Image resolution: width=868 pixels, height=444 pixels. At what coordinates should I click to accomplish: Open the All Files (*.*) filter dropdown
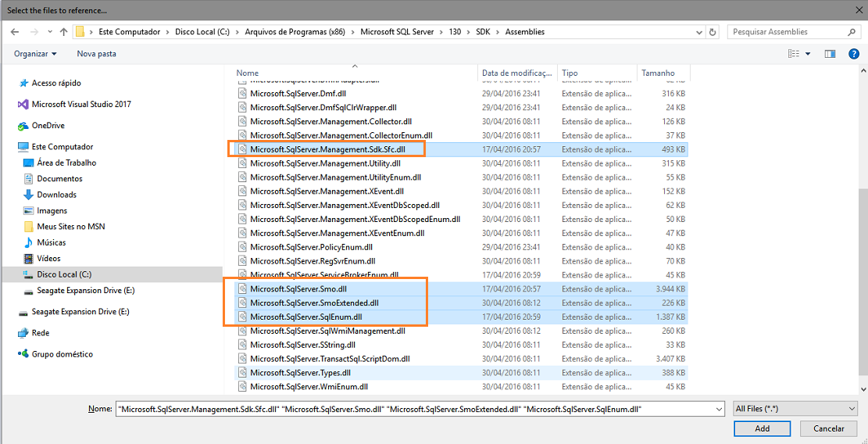[x=795, y=409]
